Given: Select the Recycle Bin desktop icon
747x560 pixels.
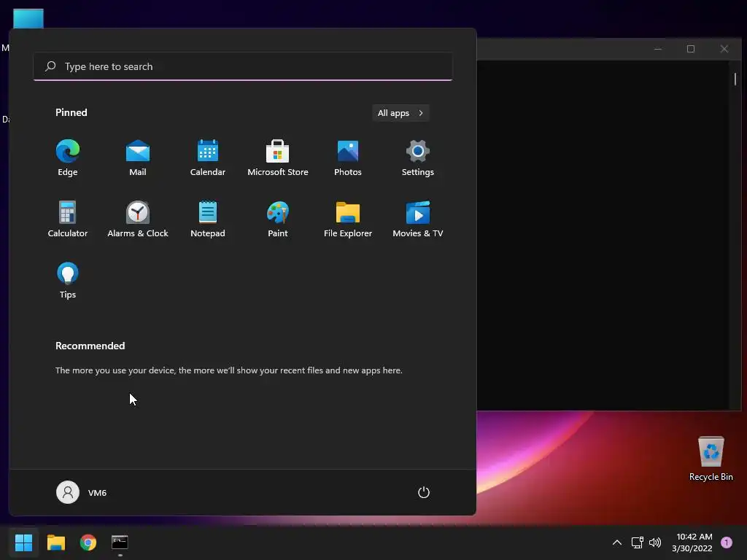Looking at the screenshot, I should pos(711,459).
